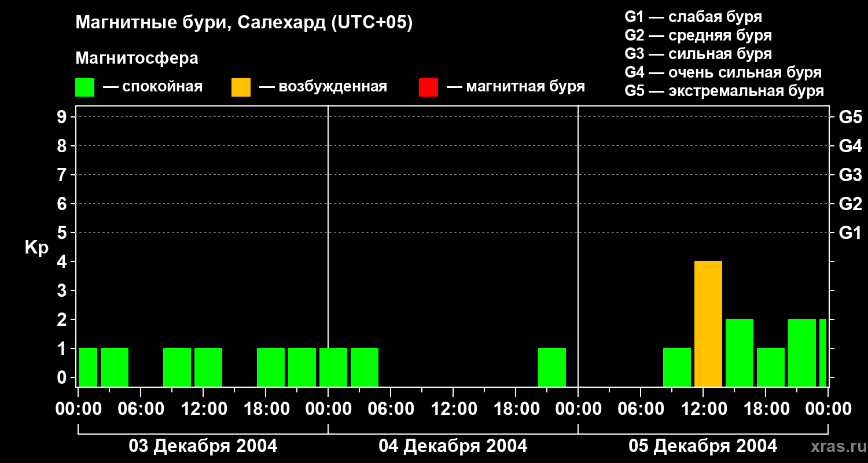
Task: Click the '— магнитная буря' legend label
Action: coord(516,87)
